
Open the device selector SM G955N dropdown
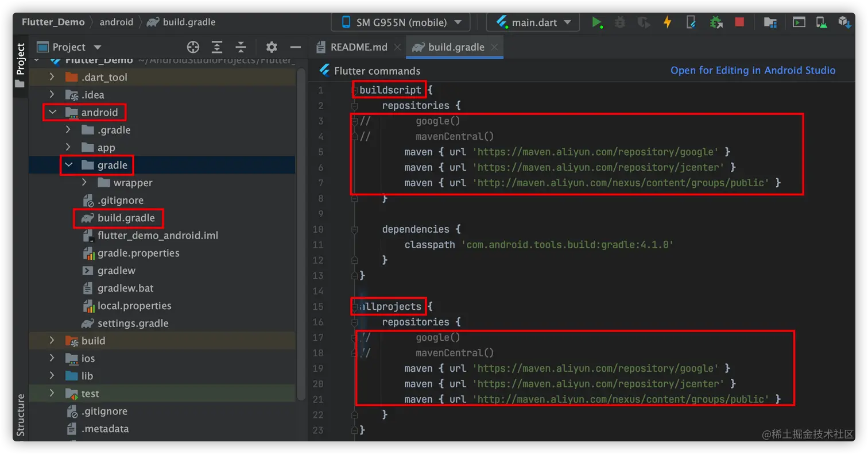point(401,22)
